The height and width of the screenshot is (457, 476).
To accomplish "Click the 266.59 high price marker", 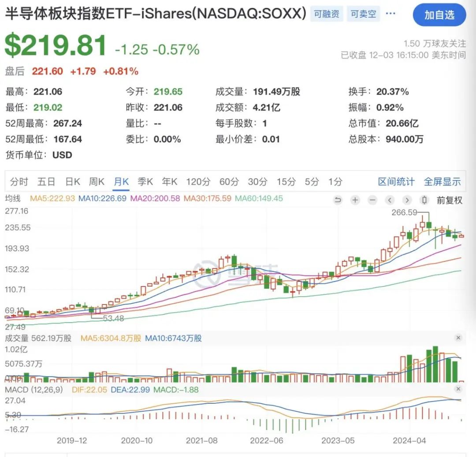I will [x=404, y=212].
